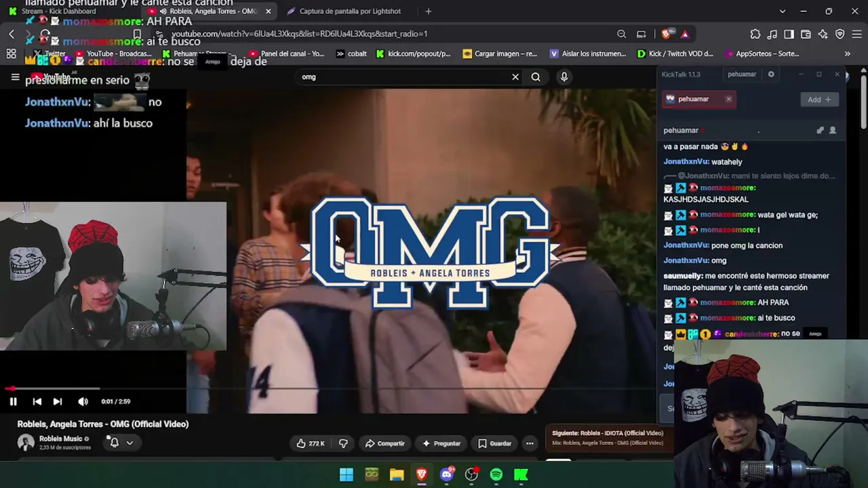Screen dimensions: 868x488
Task: Open the YouTube hamburger guide menu
Action: click(x=15, y=77)
